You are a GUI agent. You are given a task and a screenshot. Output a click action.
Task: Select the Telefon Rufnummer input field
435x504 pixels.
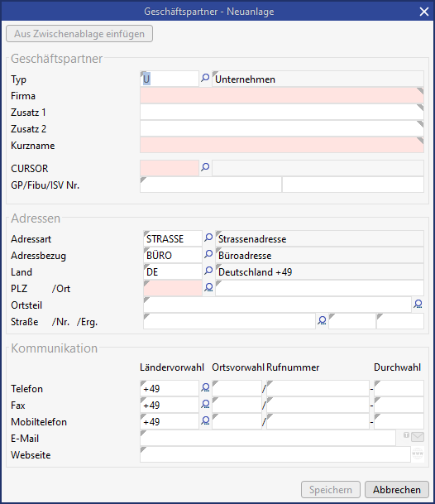(318, 388)
